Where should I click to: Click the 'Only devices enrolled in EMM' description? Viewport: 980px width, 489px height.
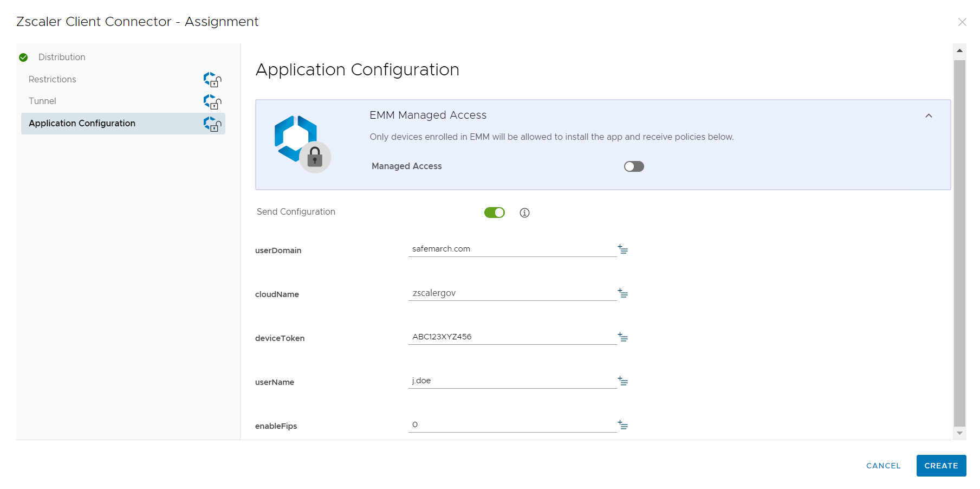click(551, 137)
